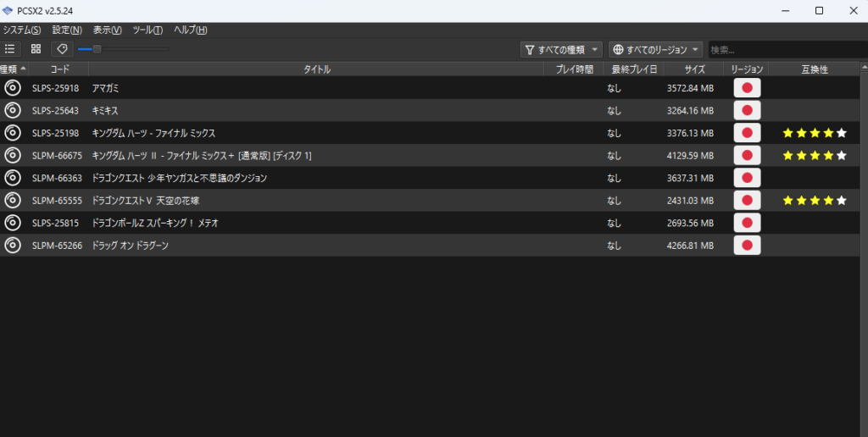Image resolution: width=868 pixels, height=437 pixels.
Task: Click size 2431.03 MB
Action: [x=690, y=201]
